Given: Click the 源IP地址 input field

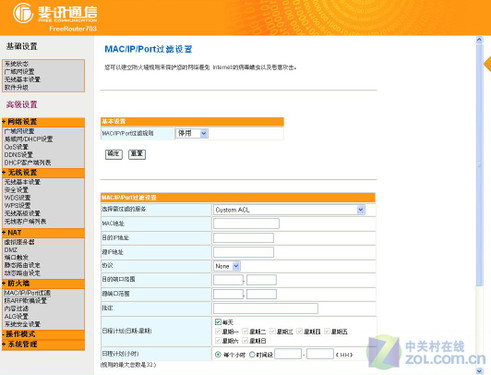Looking at the screenshot, I should (243, 252).
